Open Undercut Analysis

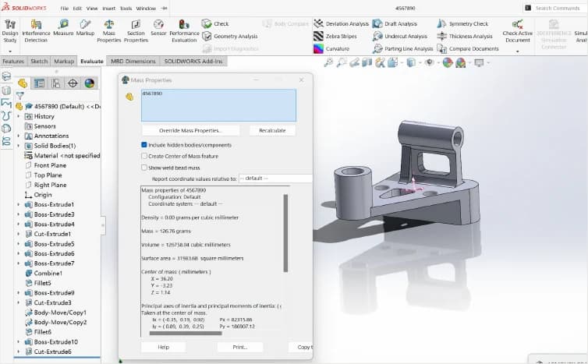pyautogui.click(x=400, y=37)
